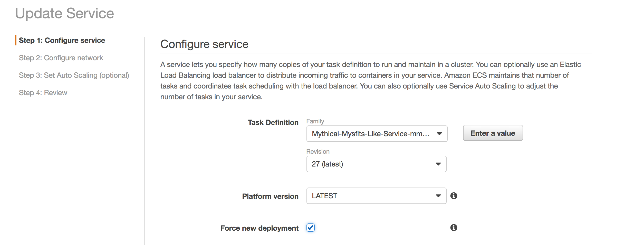Screen dimensions: 644x245
Task: Click the Platform version dropdown arrow
Action: coord(438,196)
